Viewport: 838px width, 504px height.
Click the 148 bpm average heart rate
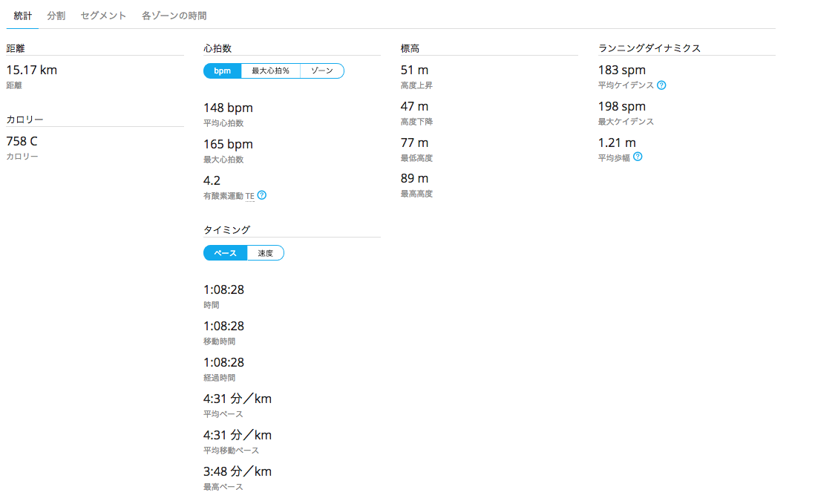click(x=228, y=108)
